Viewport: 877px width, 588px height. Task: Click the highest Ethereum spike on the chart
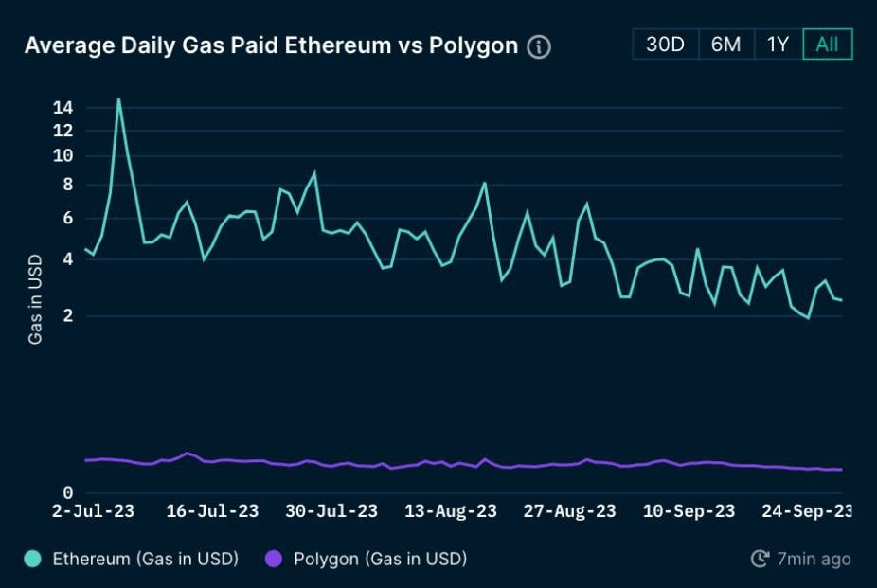(x=117, y=98)
